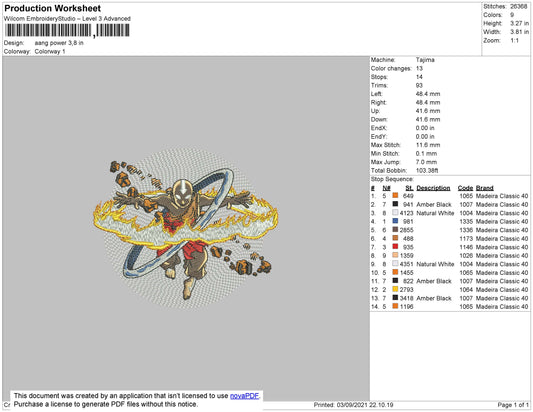Select the black swatch in stop 2
Viewport: 533px width, 412px height.
point(395,204)
